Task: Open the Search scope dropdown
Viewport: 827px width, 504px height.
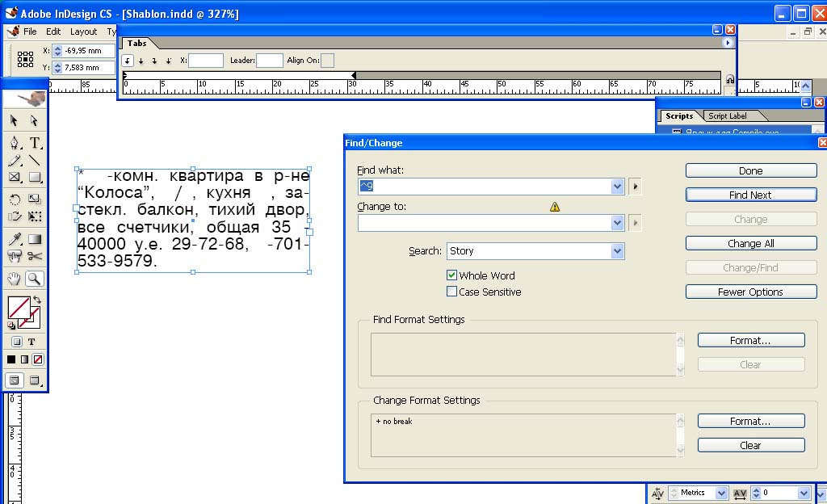Action: coord(618,251)
